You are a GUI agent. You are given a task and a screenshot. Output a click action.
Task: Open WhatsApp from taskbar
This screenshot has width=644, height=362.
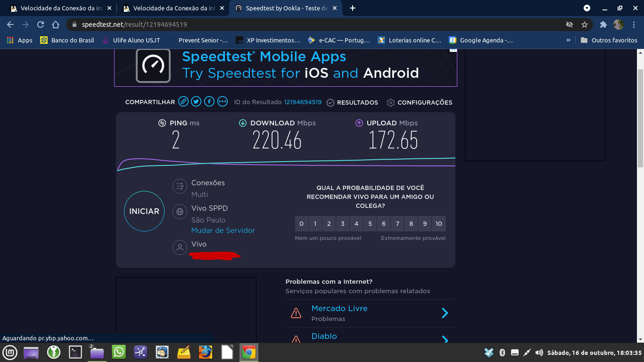(x=119, y=352)
